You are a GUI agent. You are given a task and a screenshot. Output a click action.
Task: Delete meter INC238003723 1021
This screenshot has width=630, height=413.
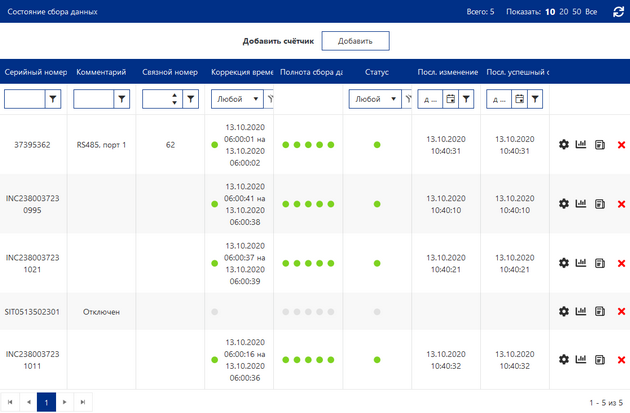pos(621,263)
